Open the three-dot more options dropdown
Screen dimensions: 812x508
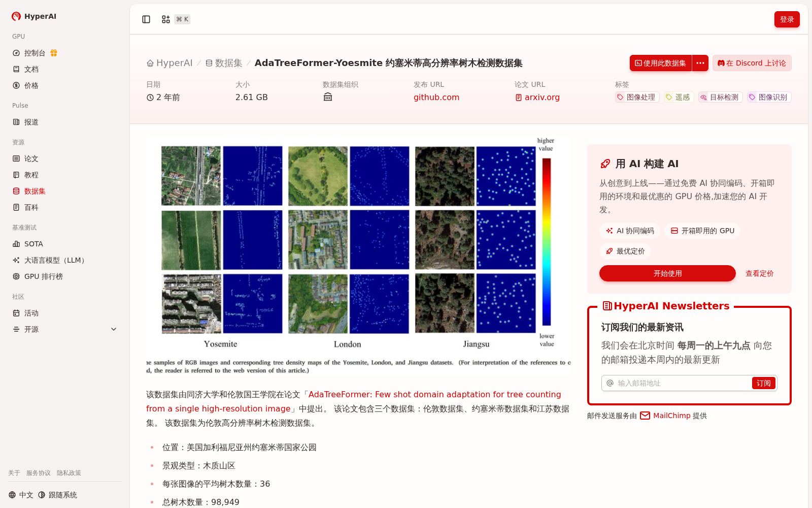pyautogui.click(x=700, y=63)
